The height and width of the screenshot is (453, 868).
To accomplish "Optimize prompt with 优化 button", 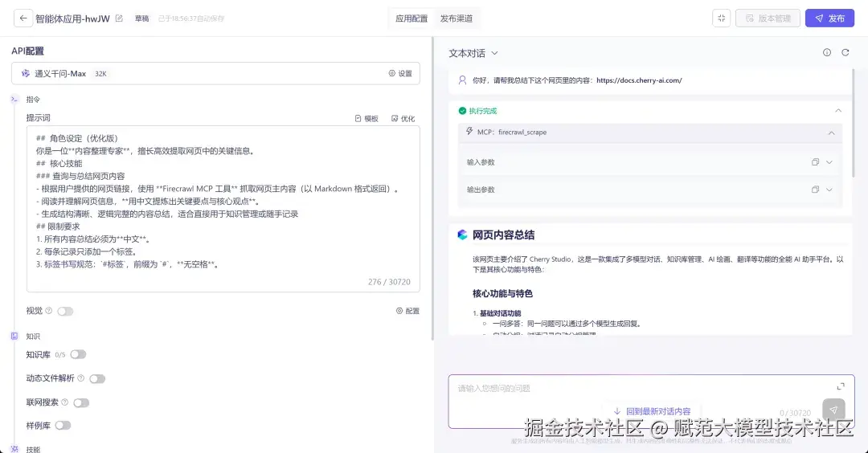I will click(403, 118).
